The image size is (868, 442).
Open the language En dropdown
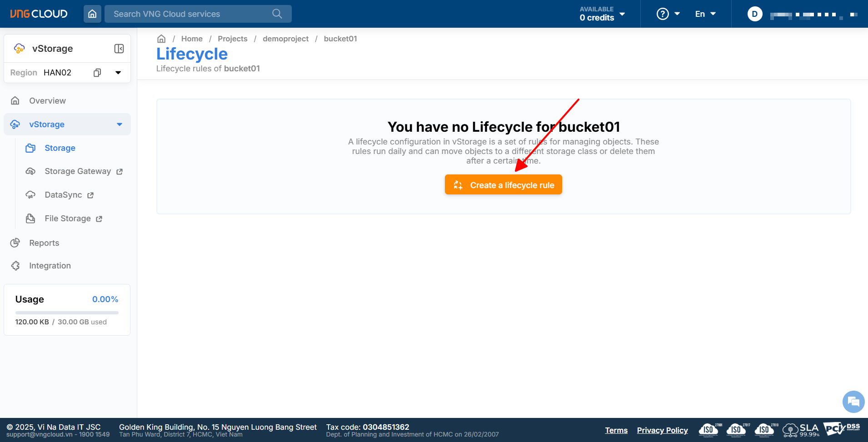705,14
